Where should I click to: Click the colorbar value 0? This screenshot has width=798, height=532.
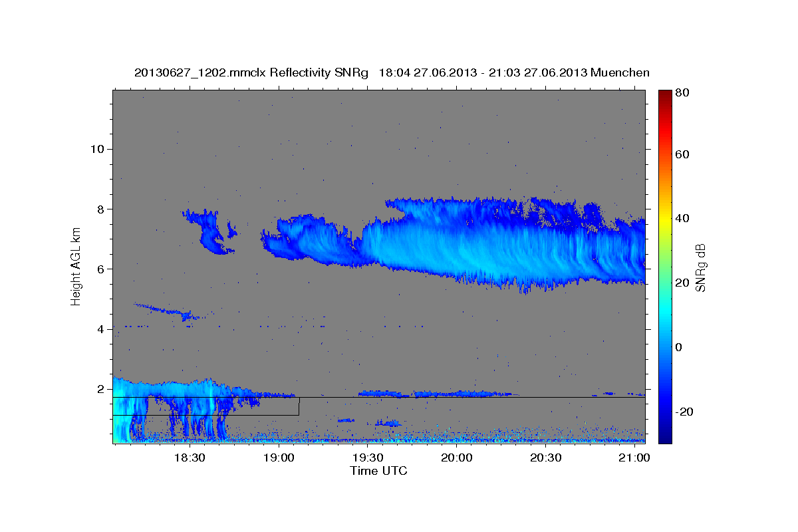click(678, 347)
